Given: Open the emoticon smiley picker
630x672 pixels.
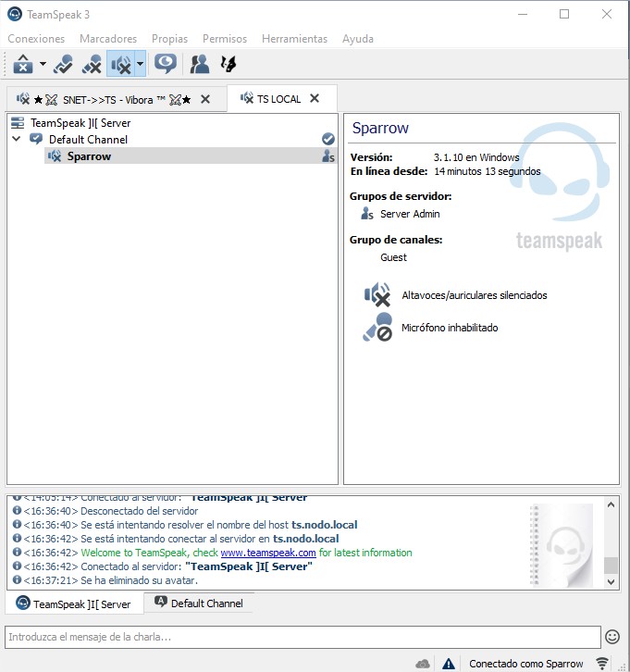Looking at the screenshot, I should tap(612, 637).
